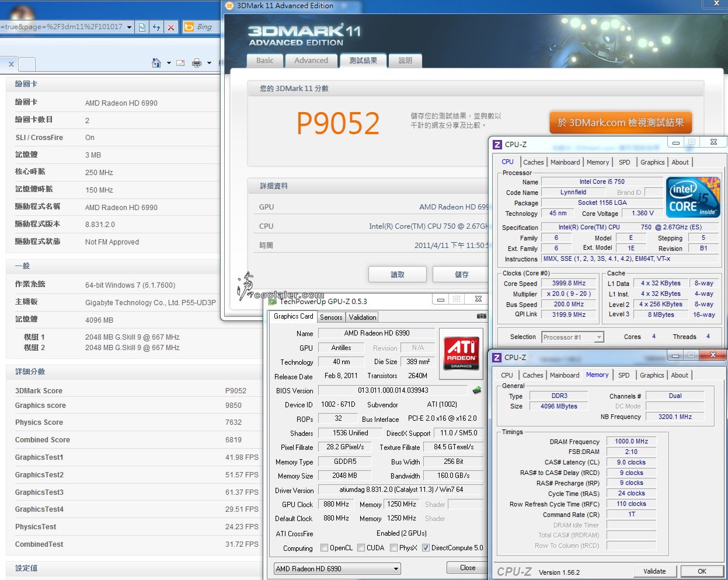Expand the Home button dropdown arrow

tap(169, 63)
